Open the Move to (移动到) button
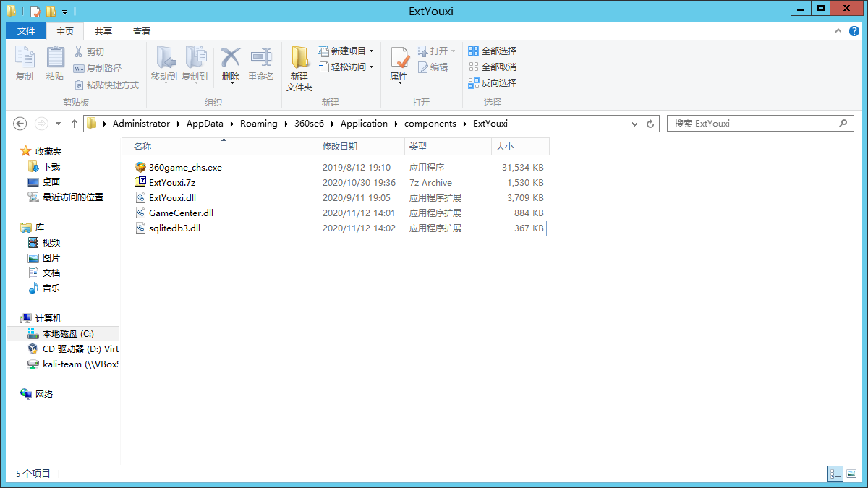This screenshot has width=868, height=488. click(x=164, y=64)
